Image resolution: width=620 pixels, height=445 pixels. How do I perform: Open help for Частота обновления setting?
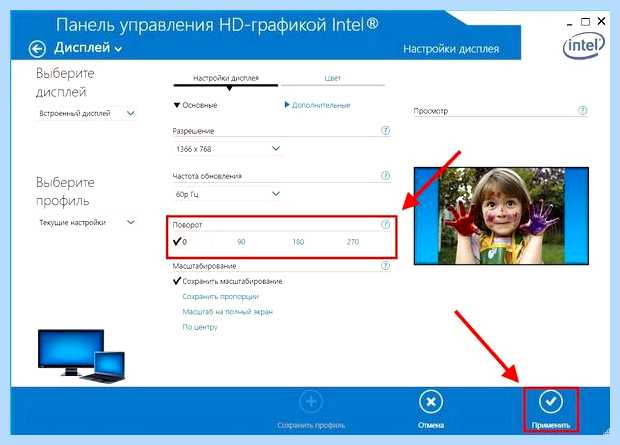click(385, 176)
